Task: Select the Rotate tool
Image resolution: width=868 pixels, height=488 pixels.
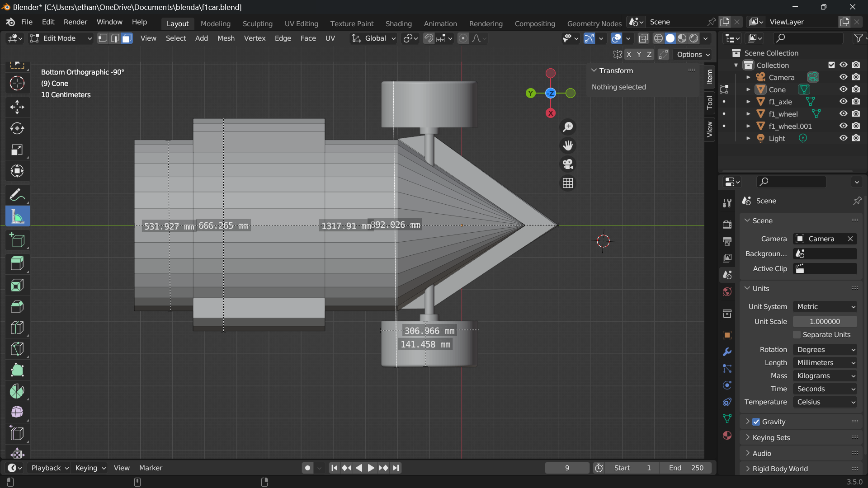Action: tap(17, 128)
